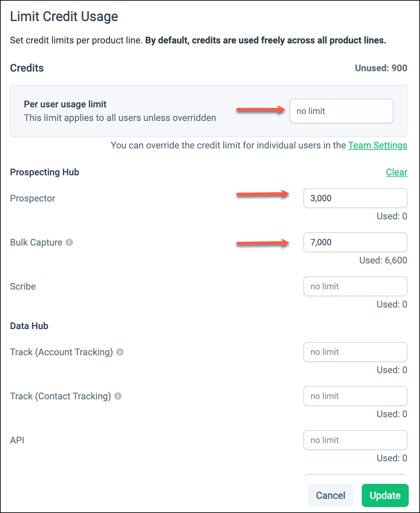This screenshot has width=420, height=513.
Task: Click the Bulk Capture credit limit field
Action: coord(355,242)
